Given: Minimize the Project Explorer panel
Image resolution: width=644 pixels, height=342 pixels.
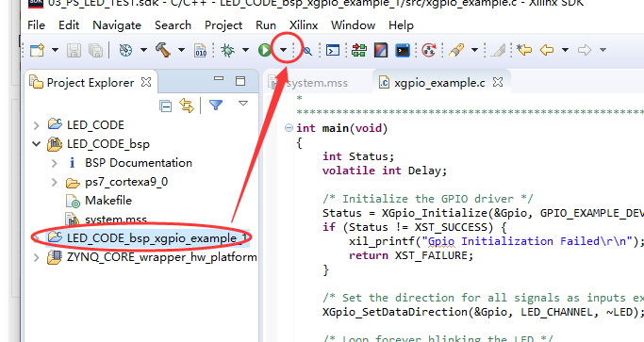Looking at the screenshot, I should click(219, 78).
